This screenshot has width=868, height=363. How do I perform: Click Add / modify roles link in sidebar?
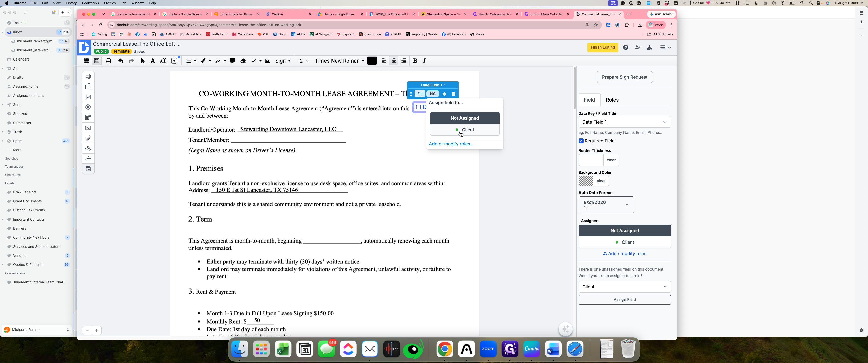coord(625,254)
